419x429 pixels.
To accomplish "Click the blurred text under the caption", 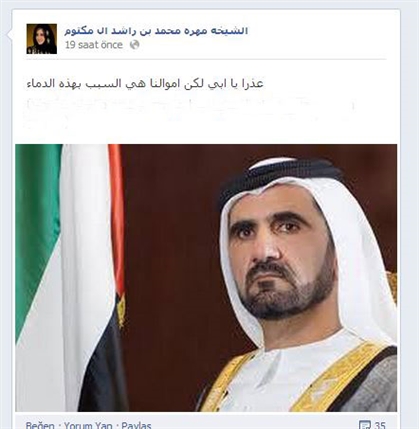I will (190, 112).
